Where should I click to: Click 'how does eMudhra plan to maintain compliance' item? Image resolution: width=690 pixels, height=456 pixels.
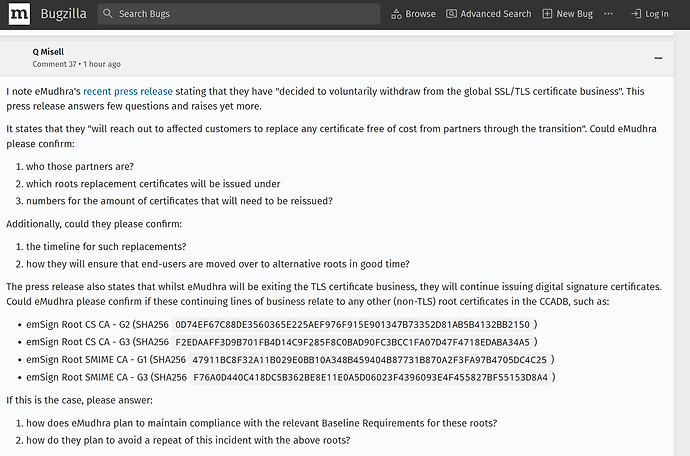click(x=261, y=423)
